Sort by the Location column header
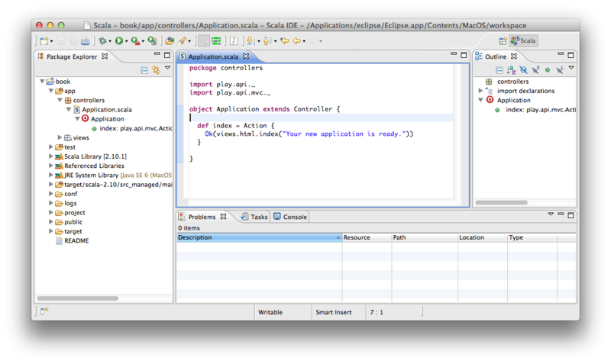Viewport: 611px width, 364px height. coord(483,237)
